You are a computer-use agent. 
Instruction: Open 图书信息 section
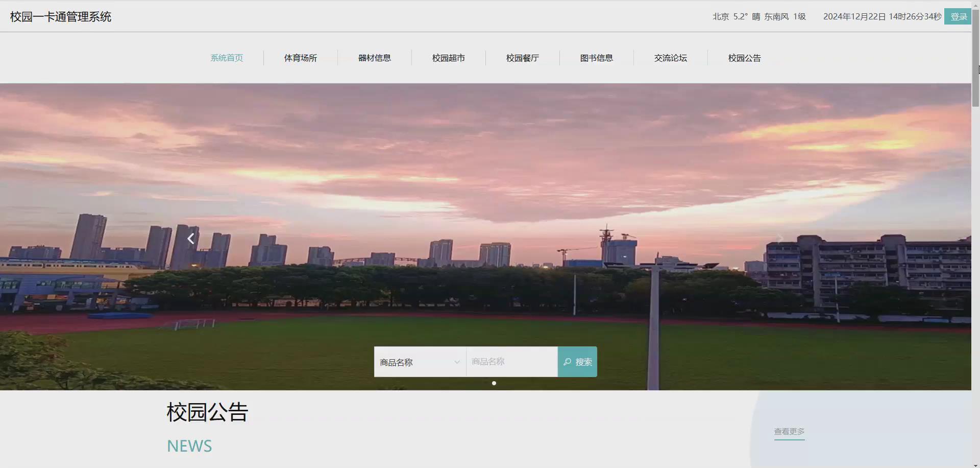pos(597,58)
